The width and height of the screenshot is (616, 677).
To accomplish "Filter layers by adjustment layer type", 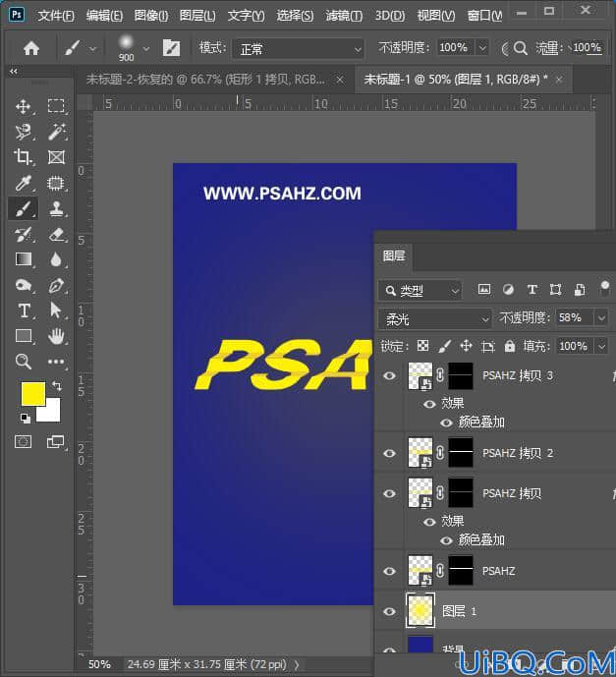I will 508,289.
